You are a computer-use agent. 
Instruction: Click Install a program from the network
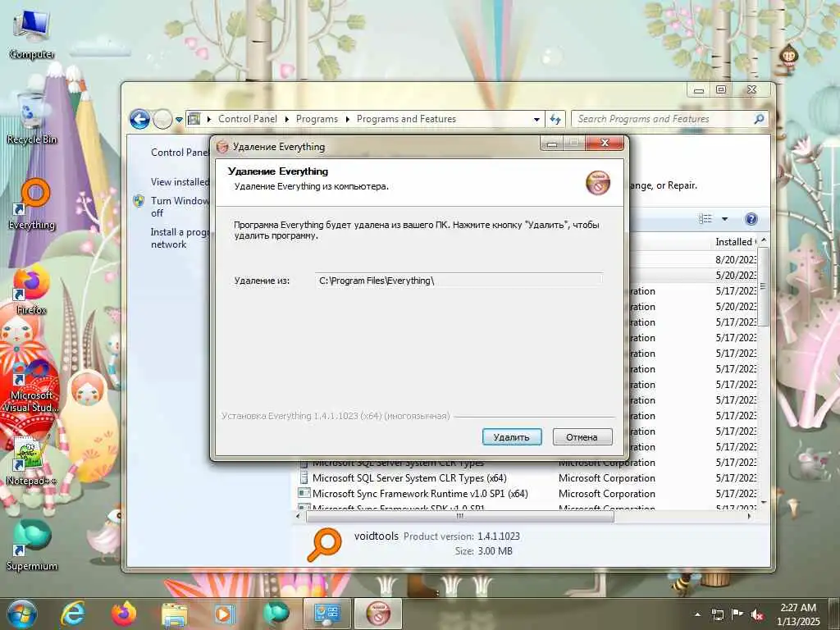[x=180, y=238]
